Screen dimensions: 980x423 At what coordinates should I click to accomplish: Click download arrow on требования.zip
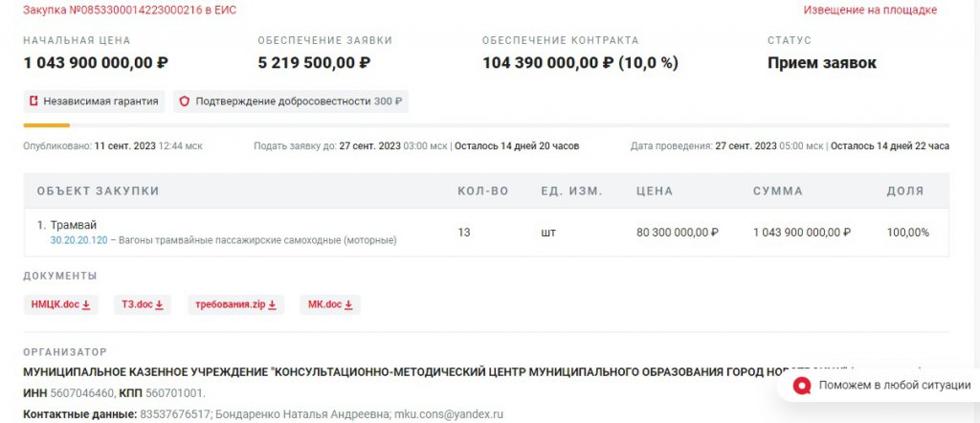(x=272, y=305)
